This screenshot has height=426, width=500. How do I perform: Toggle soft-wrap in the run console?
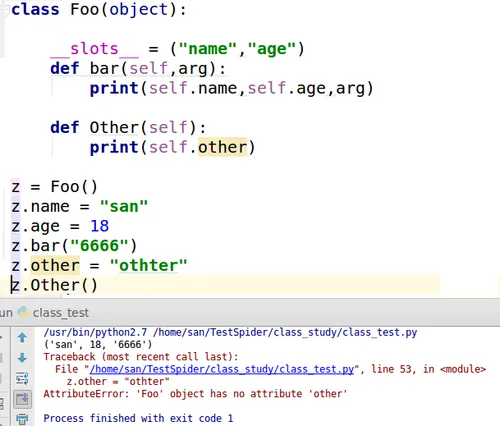(22, 379)
